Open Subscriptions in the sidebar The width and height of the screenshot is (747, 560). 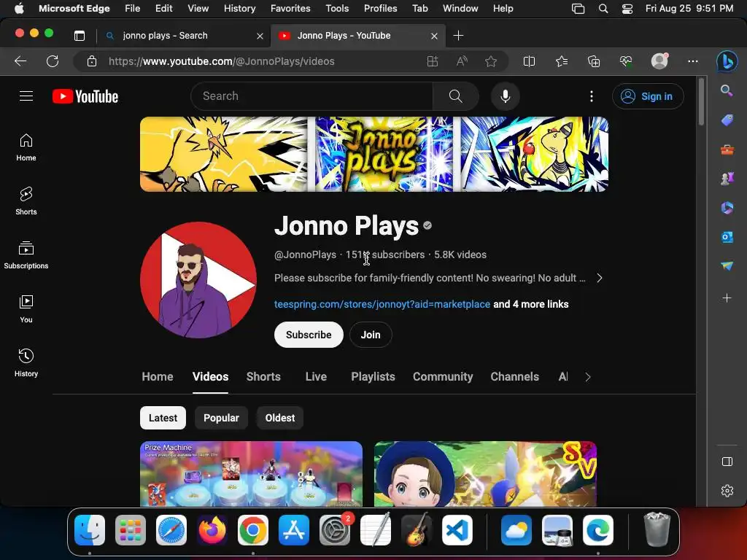click(26, 254)
